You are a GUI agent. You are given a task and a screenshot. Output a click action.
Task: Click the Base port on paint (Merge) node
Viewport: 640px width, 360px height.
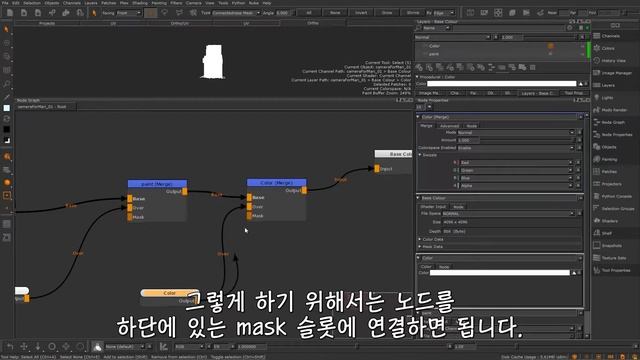130,199
